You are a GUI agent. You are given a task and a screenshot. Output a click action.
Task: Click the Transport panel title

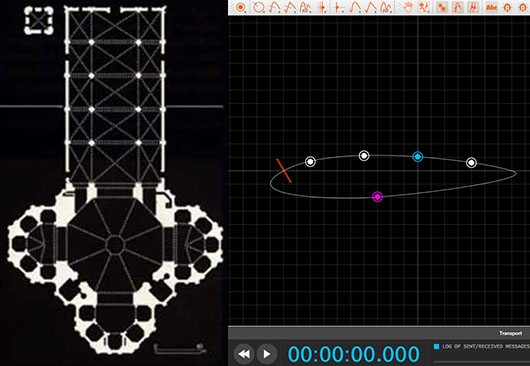pos(510,333)
